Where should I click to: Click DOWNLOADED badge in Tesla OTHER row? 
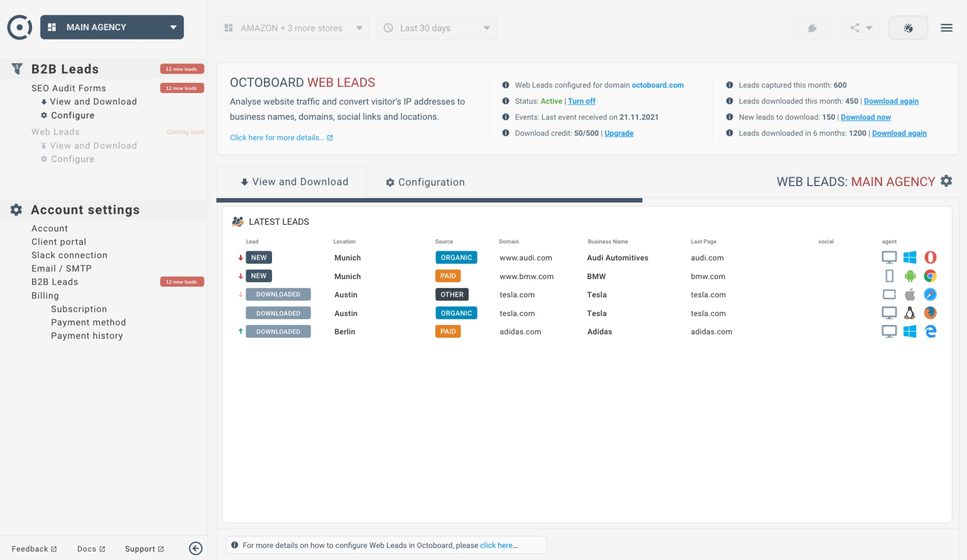278,295
